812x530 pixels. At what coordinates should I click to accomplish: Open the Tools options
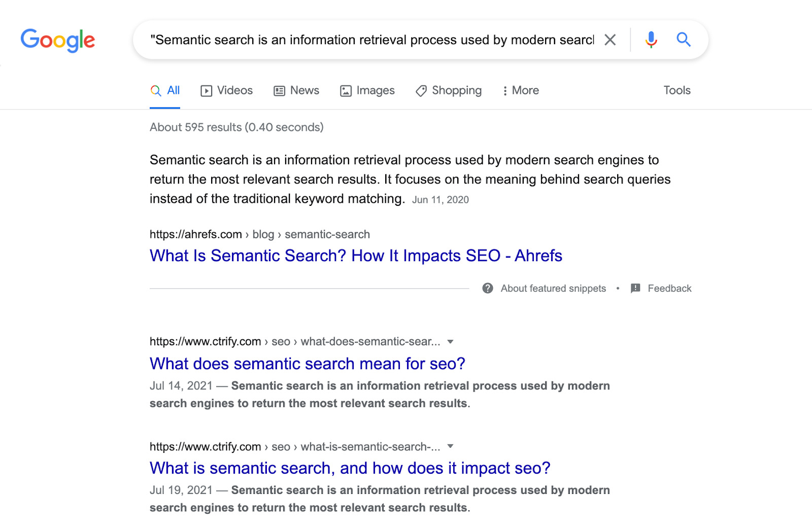point(677,91)
